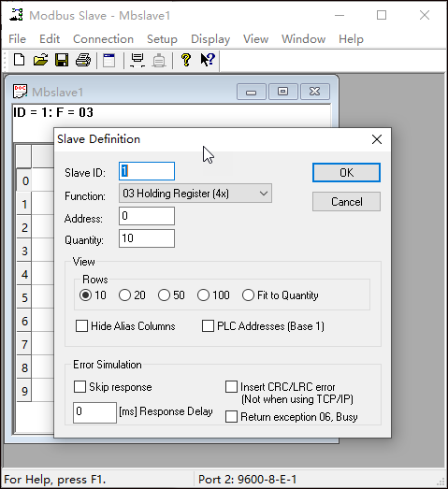Click the New document toolbar icon
The image size is (448, 489).
[19, 60]
